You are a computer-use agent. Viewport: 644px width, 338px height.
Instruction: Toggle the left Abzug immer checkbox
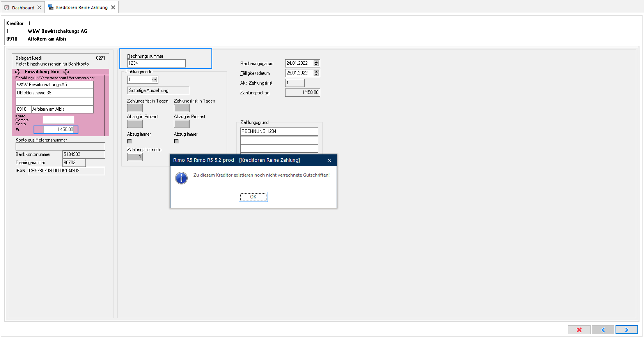coord(130,141)
